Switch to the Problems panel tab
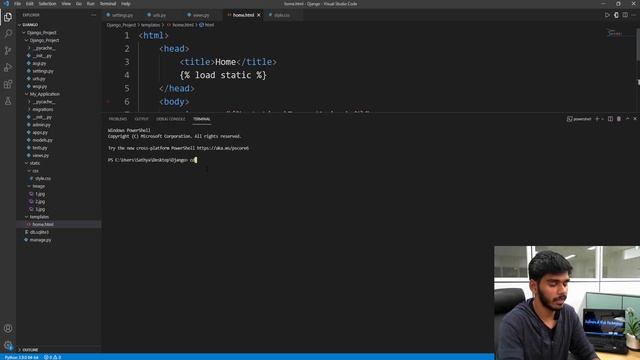640x360 pixels. point(118,119)
